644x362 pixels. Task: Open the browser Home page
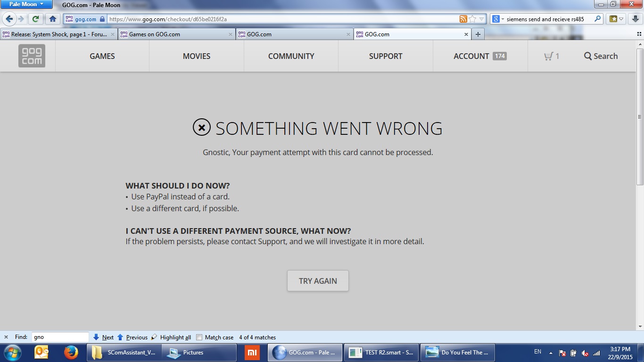coord(53,19)
